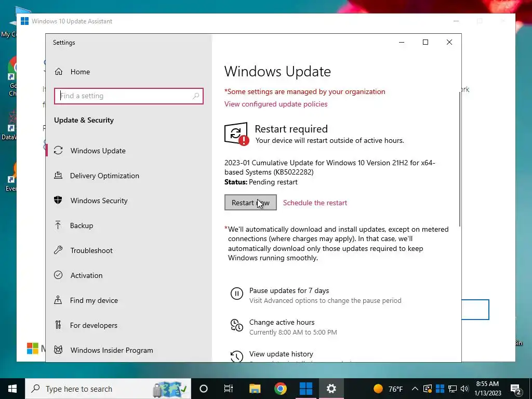Click the Home icon in Settings sidebar
The height and width of the screenshot is (399, 532).
pyautogui.click(x=59, y=72)
